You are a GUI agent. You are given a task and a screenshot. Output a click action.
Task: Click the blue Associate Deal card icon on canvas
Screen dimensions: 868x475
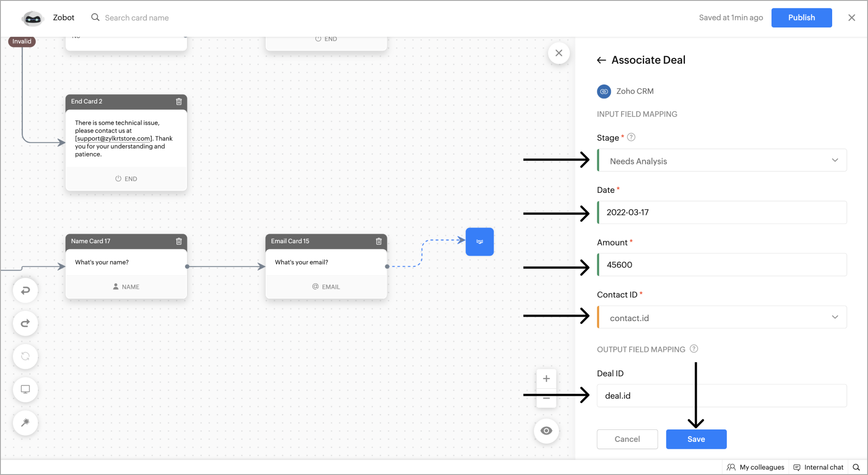479,241
